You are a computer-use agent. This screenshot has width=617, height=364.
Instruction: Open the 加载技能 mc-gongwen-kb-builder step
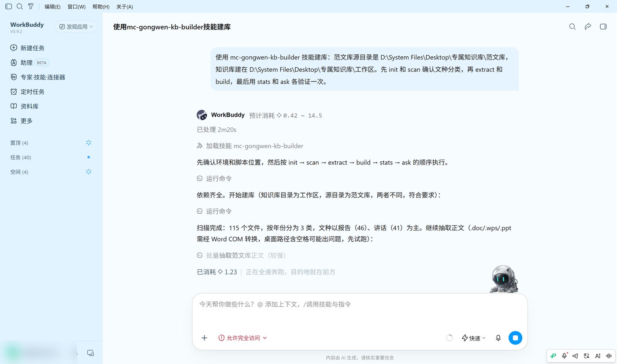[250, 146]
